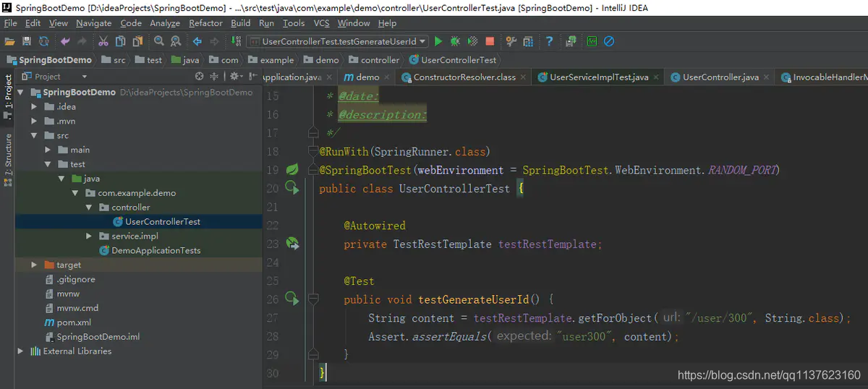Viewport: 868px width, 389px height.
Task: Stop execution with the red square icon
Action: point(490,42)
